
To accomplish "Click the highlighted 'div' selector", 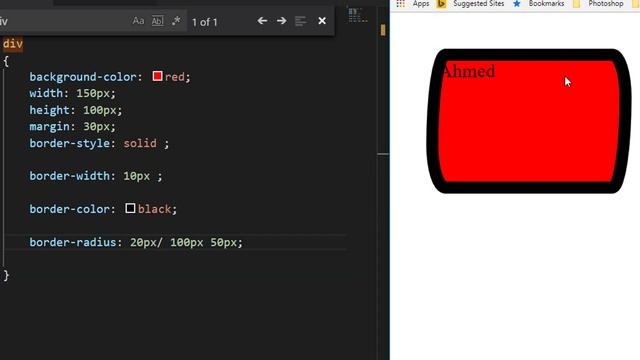I will [x=13, y=44].
